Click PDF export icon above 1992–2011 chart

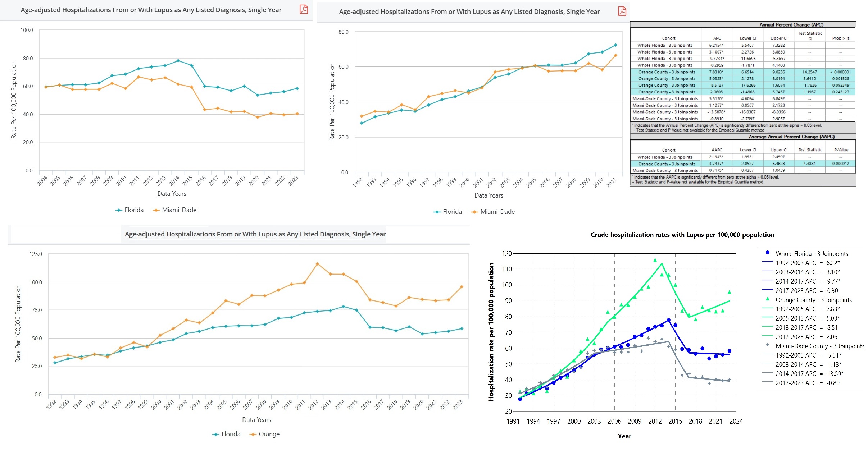point(622,11)
